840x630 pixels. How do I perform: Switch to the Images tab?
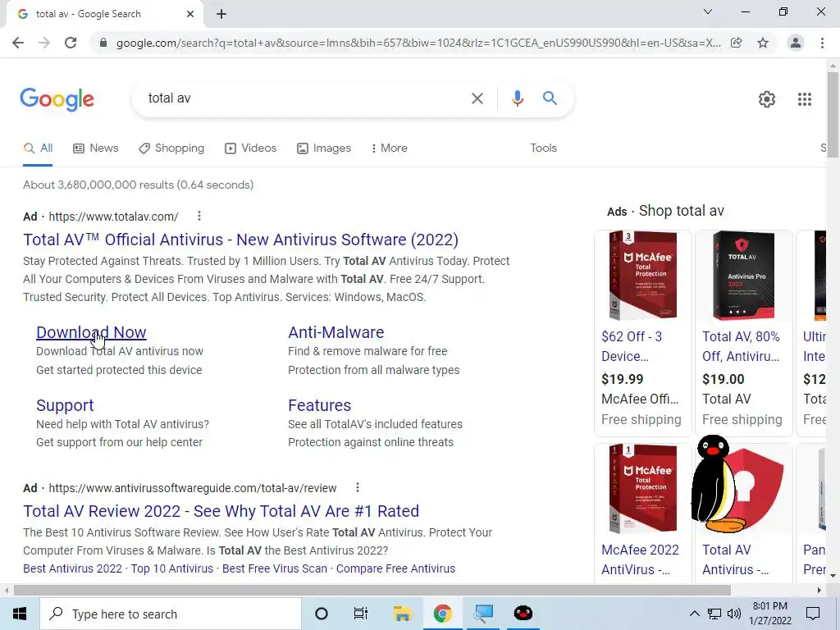tap(323, 148)
